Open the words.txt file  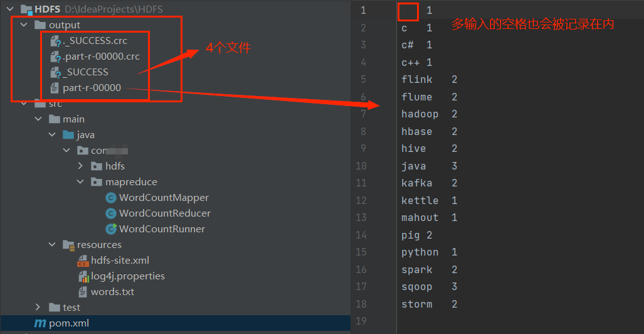pyautogui.click(x=112, y=292)
